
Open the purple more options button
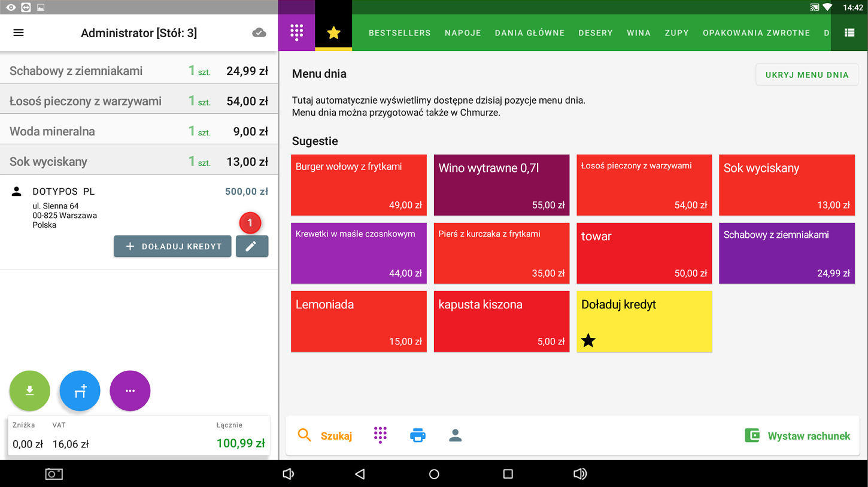click(130, 391)
